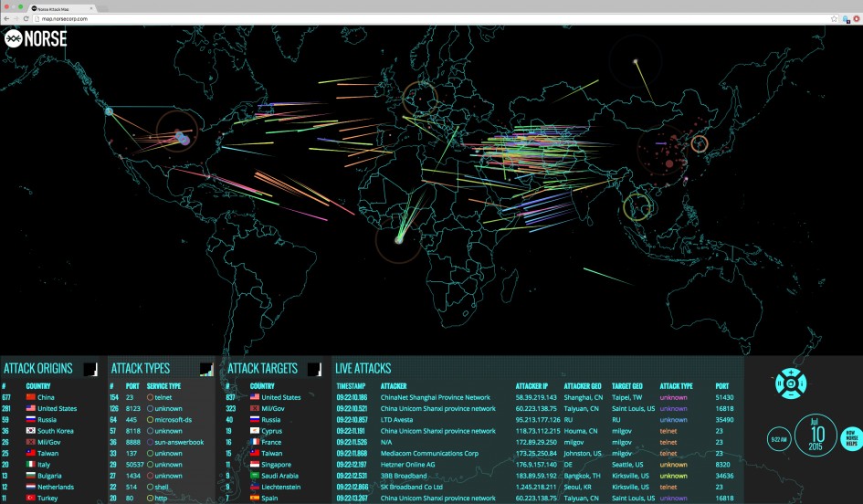This screenshot has height=504, width=863.
Task: Click the center button of the round control
Action: click(791, 383)
